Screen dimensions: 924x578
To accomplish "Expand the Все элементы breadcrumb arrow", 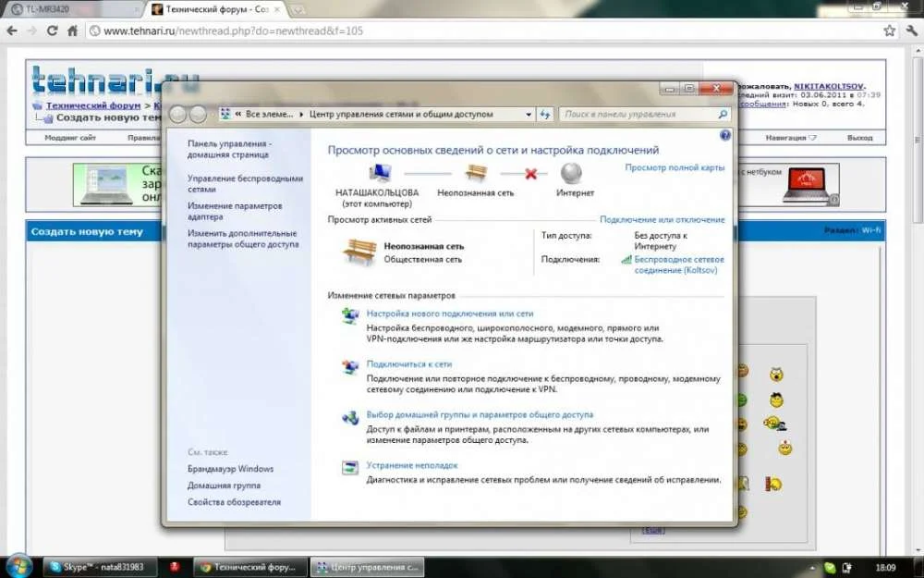I will pos(302,115).
